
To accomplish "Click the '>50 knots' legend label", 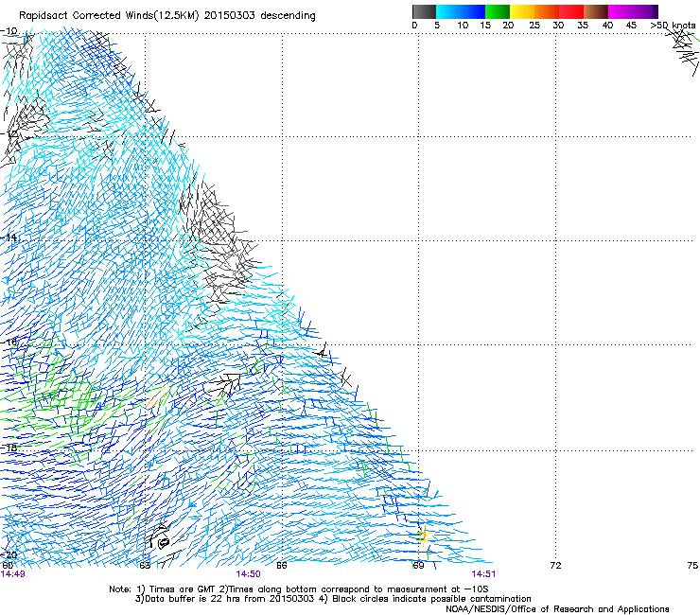I will pos(673,26).
